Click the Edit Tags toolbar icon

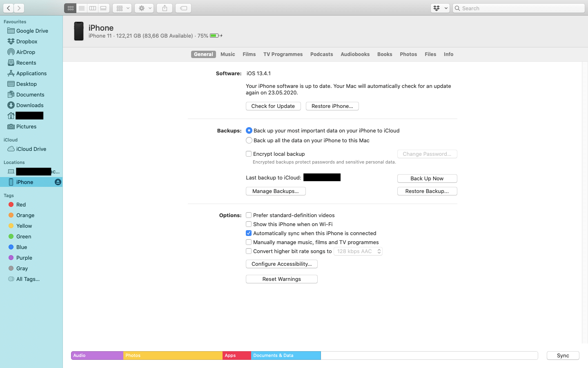(183, 8)
